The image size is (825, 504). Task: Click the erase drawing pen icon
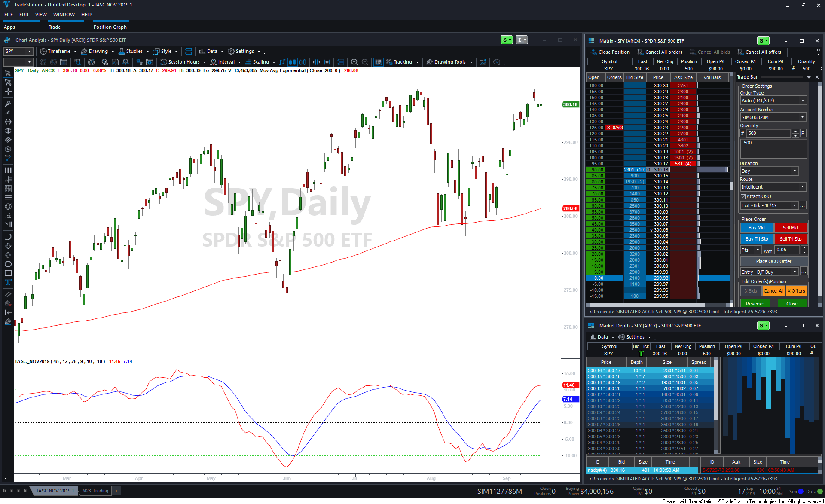(x=8, y=303)
